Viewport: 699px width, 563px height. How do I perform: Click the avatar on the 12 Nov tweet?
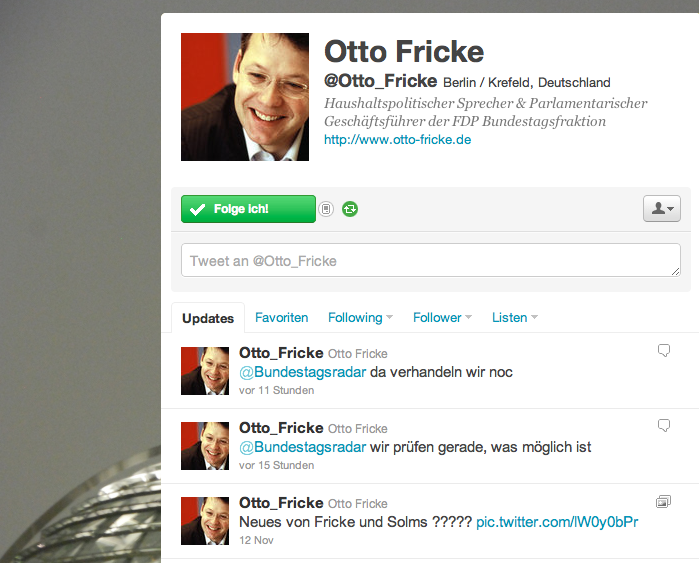pos(205,521)
